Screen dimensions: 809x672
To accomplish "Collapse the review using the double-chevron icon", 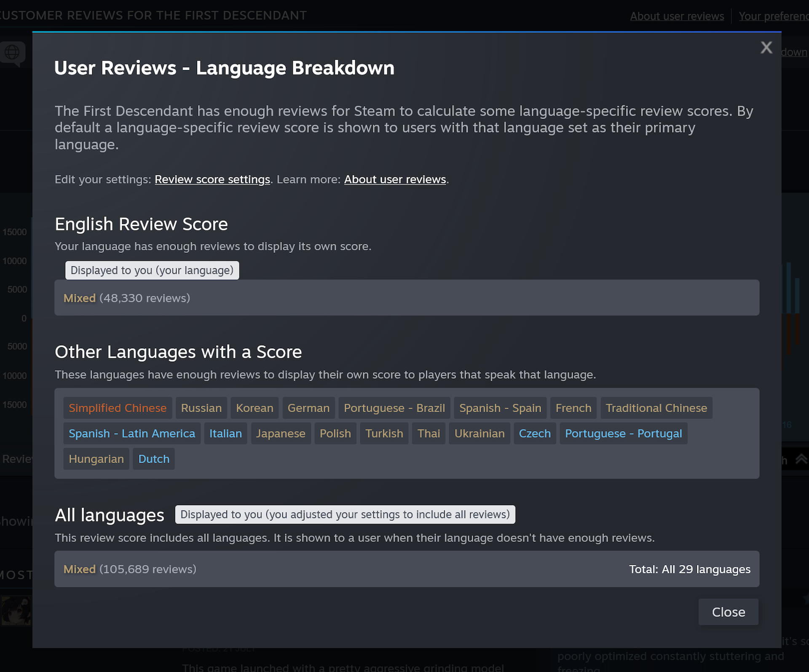I will pos(802,459).
